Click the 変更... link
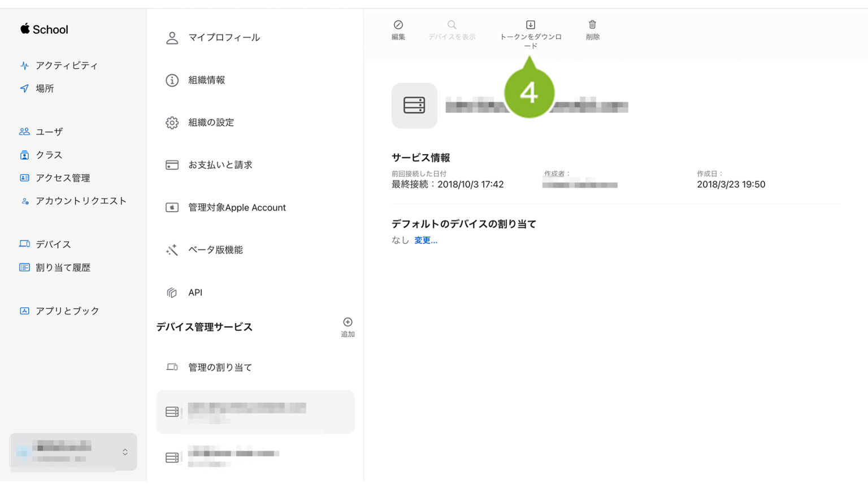 click(x=426, y=241)
